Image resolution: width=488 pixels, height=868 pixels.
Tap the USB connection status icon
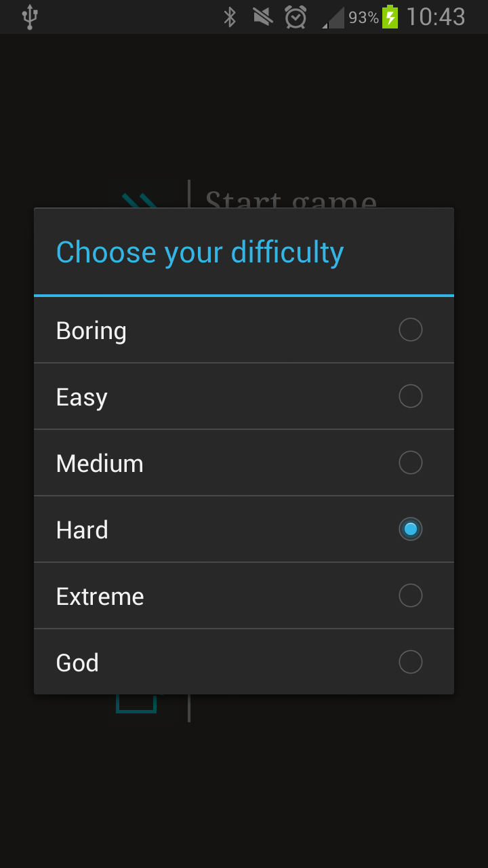(29, 17)
